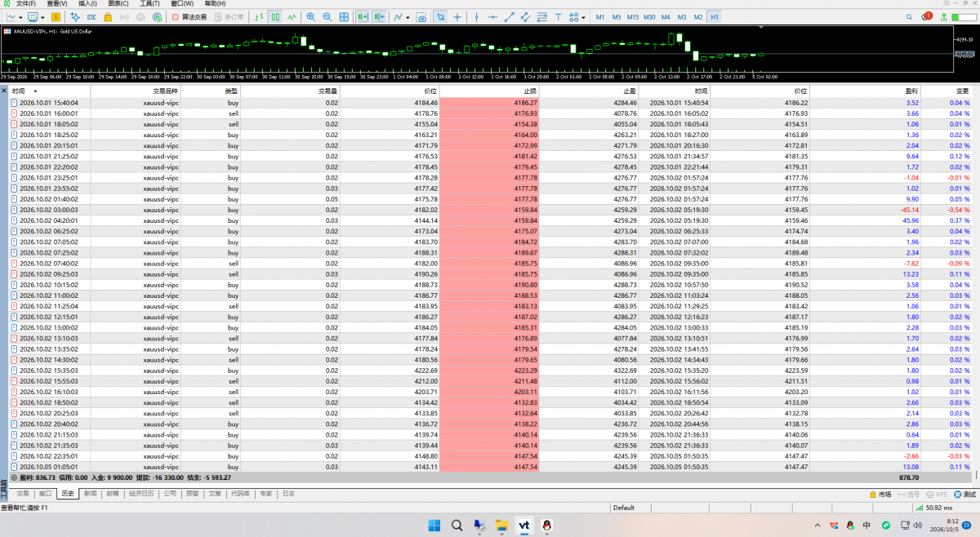Open notifications icon with red badge
The height and width of the screenshot is (537, 980).
[x=927, y=16]
